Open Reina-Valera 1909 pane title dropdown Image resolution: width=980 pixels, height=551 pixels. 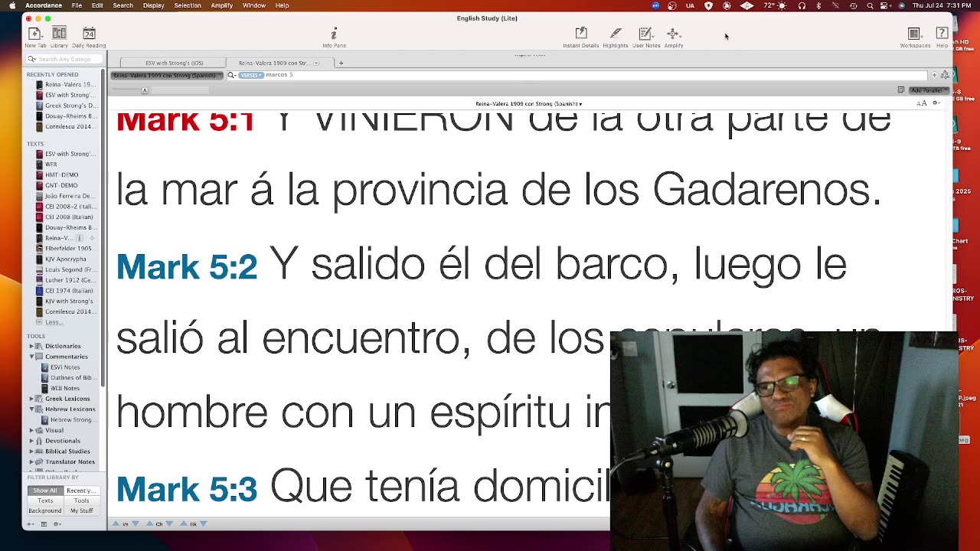click(528, 103)
